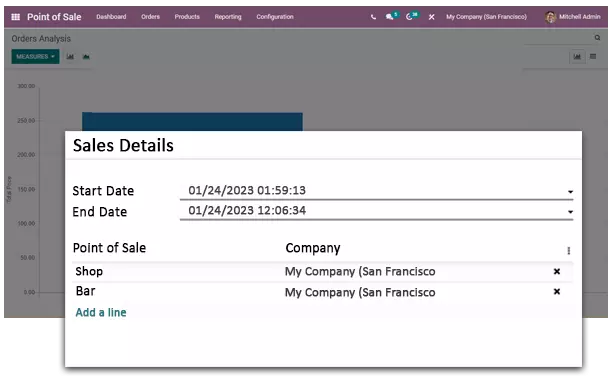The image size is (612, 380).
Task: Open the Configuration menu
Action: point(275,17)
